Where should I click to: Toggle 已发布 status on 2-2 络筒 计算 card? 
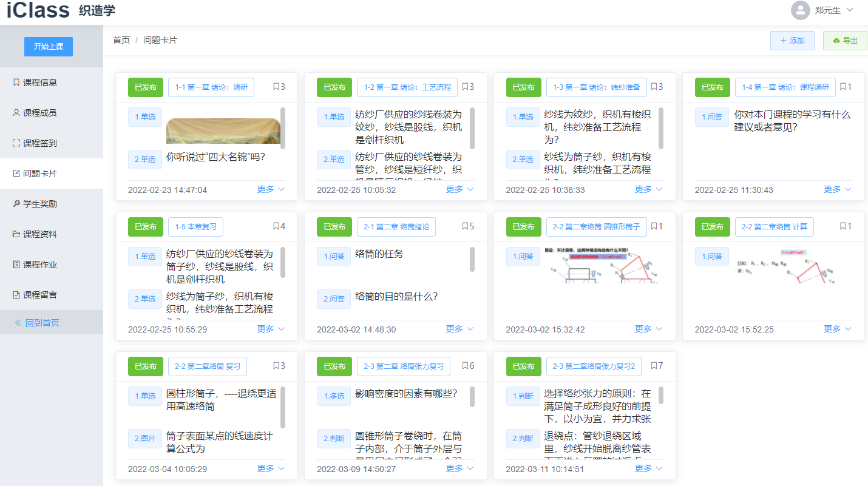click(x=712, y=227)
